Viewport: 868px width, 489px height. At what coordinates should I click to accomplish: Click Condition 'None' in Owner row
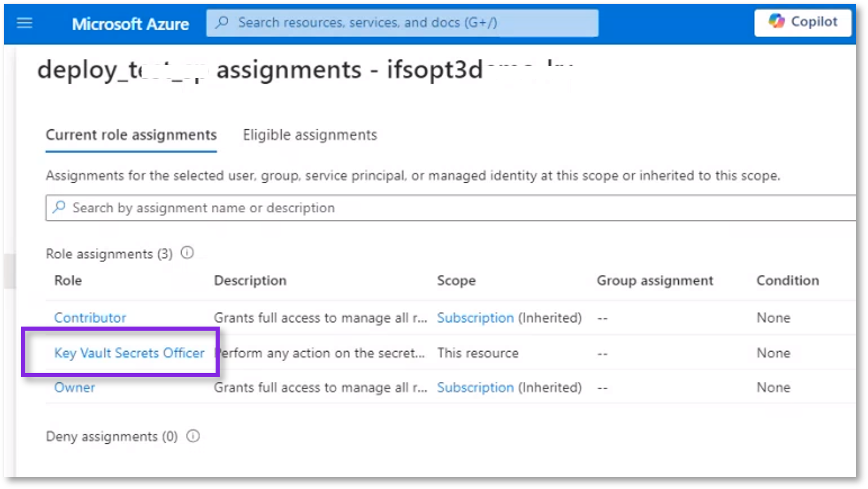774,387
